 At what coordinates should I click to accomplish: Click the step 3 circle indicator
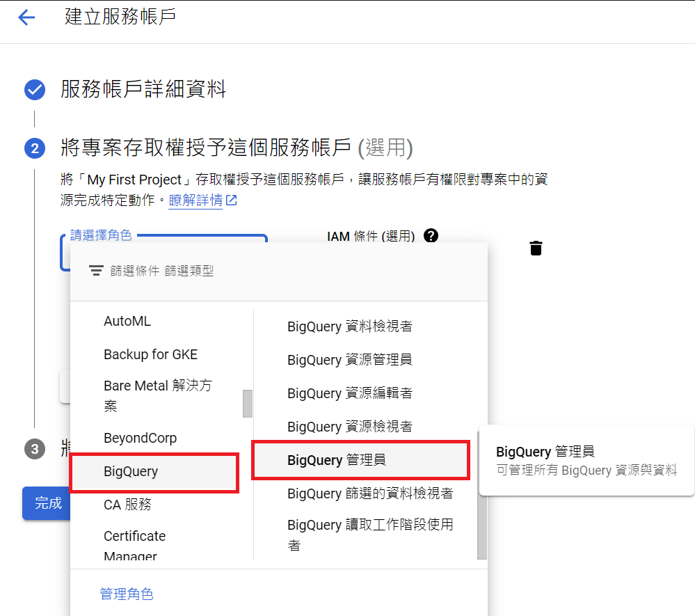35,449
